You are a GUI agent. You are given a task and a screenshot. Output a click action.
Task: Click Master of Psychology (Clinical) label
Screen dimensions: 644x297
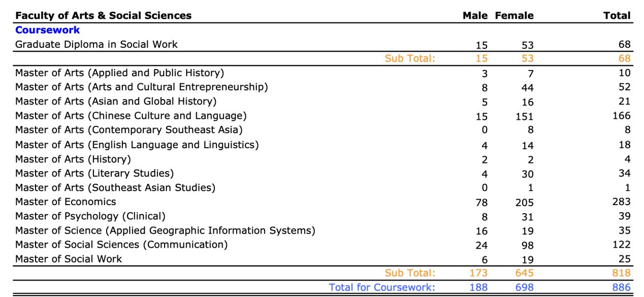(x=90, y=216)
